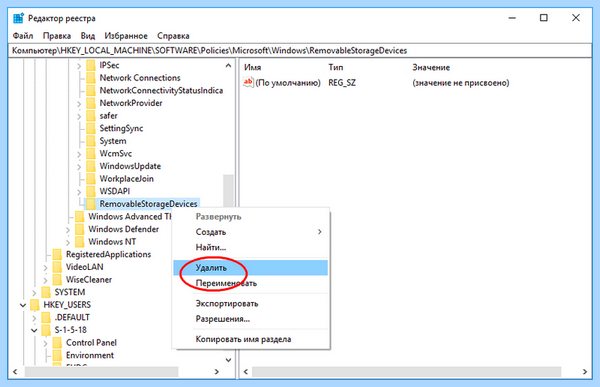This screenshot has height=387, width=600.
Task: Click the string value icon for (По умолчанию)
Action: click(248, 82)
